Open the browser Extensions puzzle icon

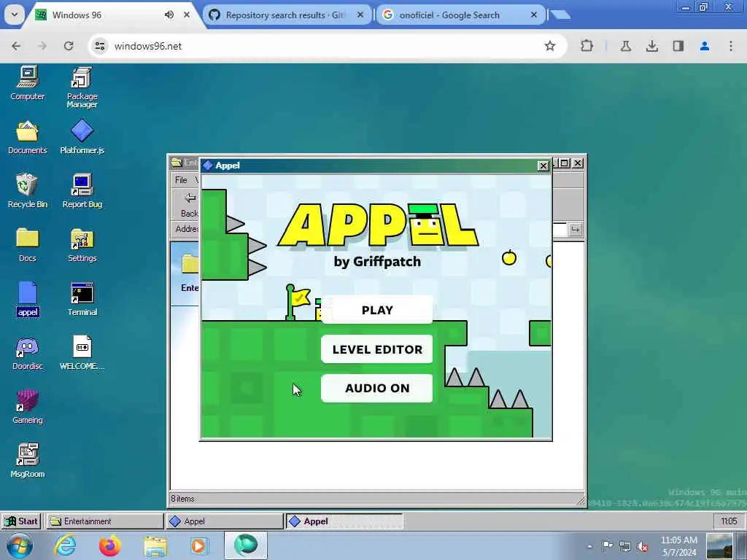coord(587,46)
